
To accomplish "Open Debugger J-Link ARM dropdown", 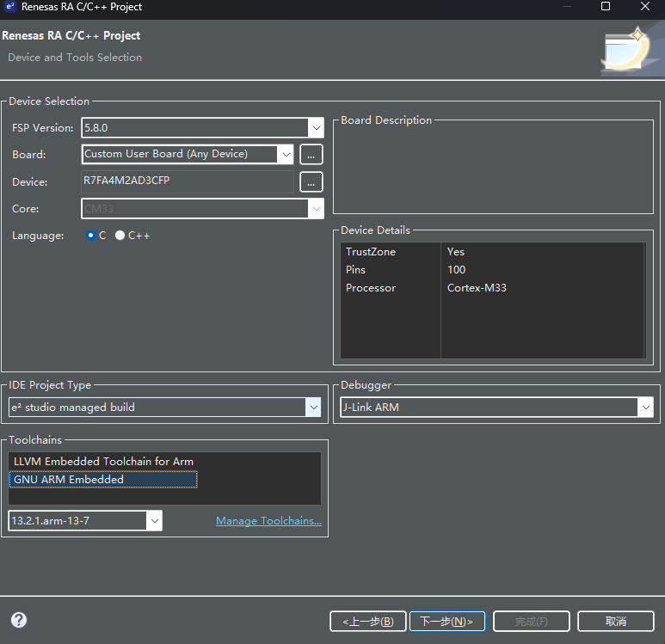I will pos(644,408).
